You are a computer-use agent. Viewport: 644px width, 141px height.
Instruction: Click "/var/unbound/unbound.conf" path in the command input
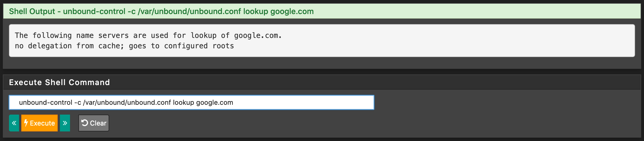point(127,103)
